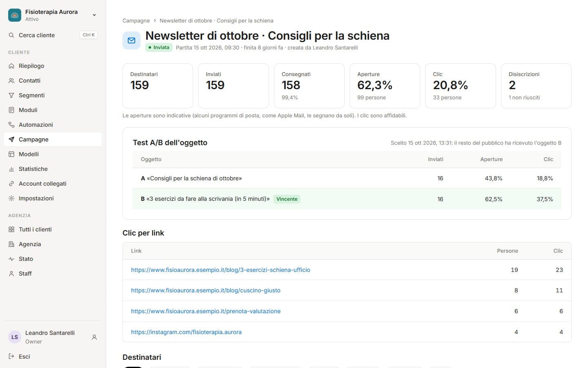Click the profile icon beside Leandro Santarelli
The height and width of the screenshot is (368, 588).
click(x=94, y=337)
